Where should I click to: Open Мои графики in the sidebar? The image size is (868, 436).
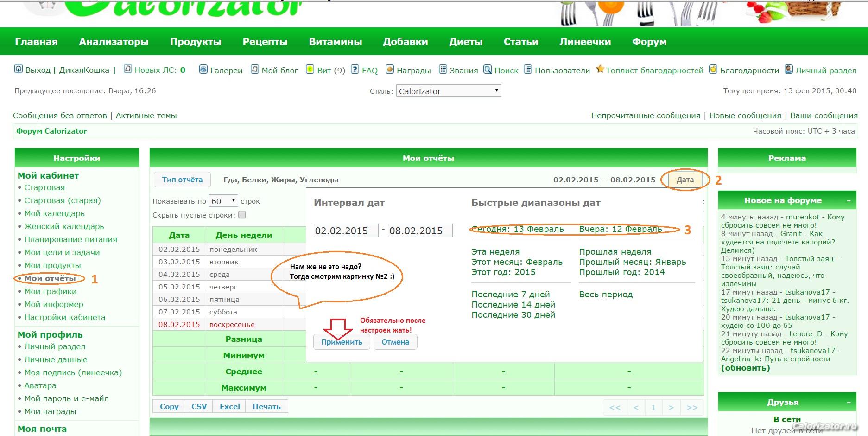click(51, 291)
